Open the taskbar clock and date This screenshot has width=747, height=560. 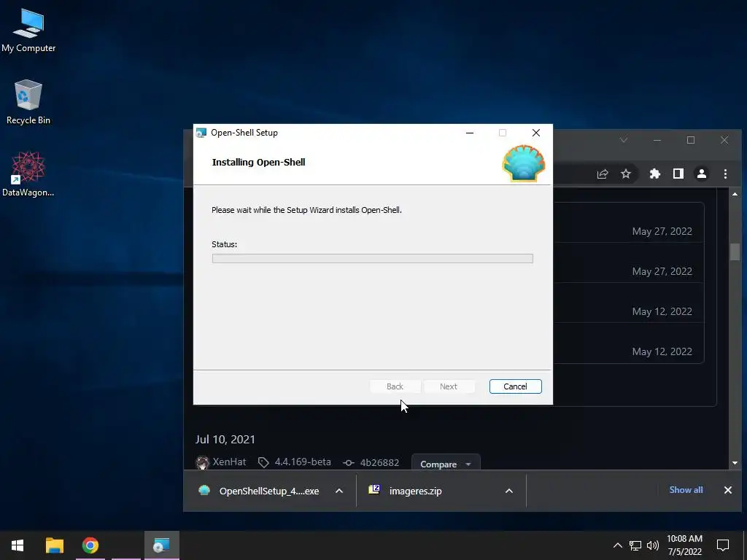coord(684,545)
